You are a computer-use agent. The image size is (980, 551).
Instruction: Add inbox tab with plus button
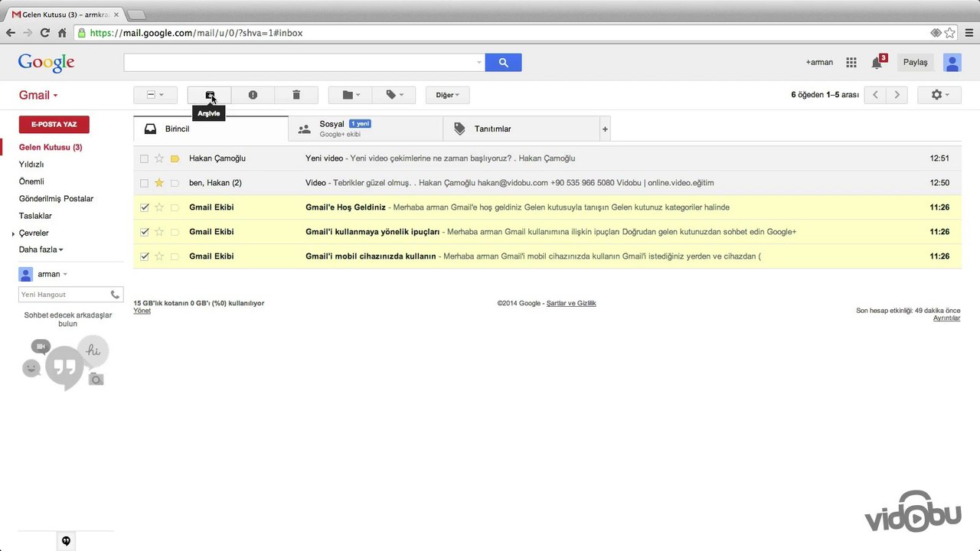click(605, 129)
